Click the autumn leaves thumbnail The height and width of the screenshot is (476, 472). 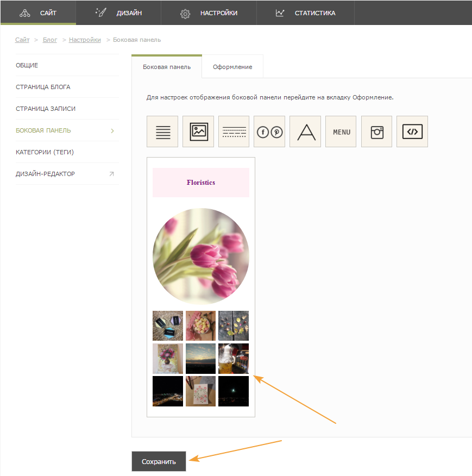(x=234, y=325)
